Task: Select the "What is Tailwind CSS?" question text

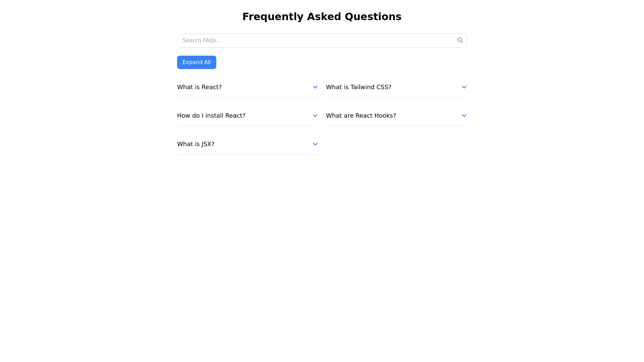Action: pyautogui.click(x=359, y=87)
